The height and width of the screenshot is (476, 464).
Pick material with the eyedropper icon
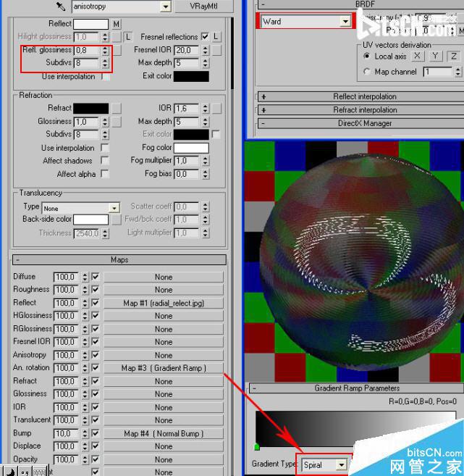point(61,6)
